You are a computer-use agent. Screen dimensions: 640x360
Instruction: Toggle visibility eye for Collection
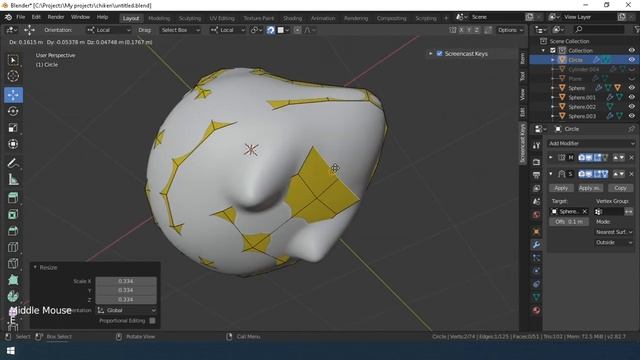tap(631, 51)
